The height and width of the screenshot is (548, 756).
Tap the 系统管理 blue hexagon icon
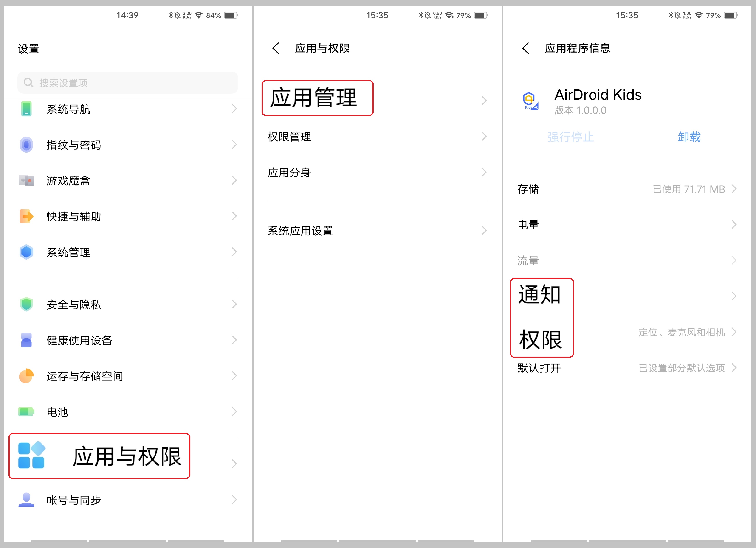point(26,252)
